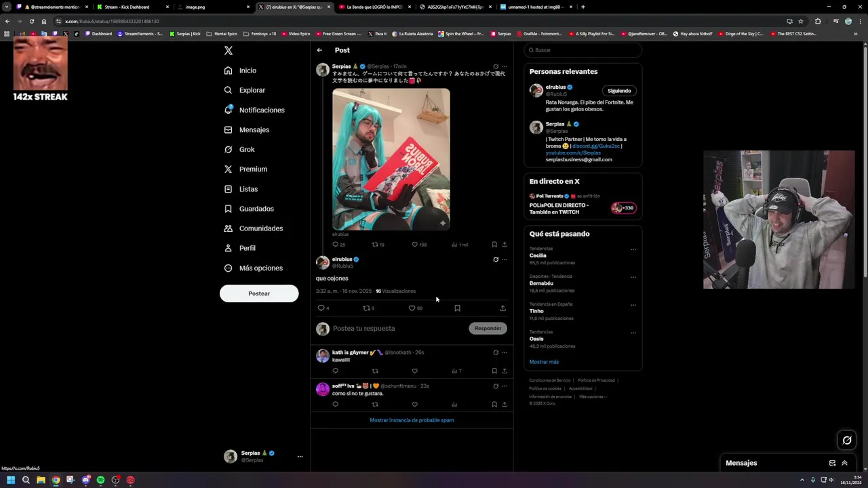This screenshot has height=488, width=868.
Task: Open more options on elrubius post
Action: (x=504, y=260)
